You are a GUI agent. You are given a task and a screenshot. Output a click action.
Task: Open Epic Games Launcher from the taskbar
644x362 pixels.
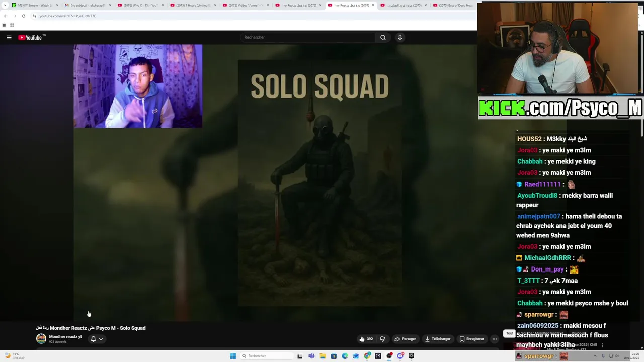point(412,356)
